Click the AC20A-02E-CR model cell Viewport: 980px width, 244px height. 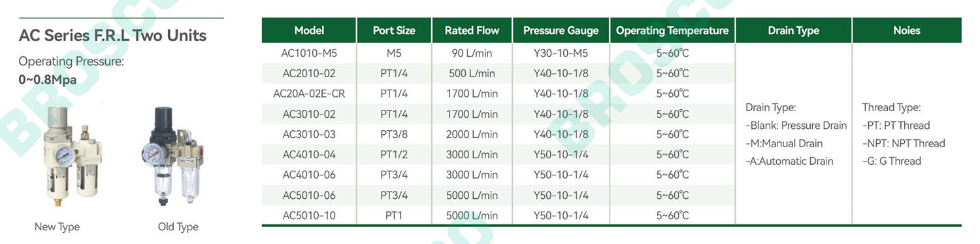coord(309,94)
